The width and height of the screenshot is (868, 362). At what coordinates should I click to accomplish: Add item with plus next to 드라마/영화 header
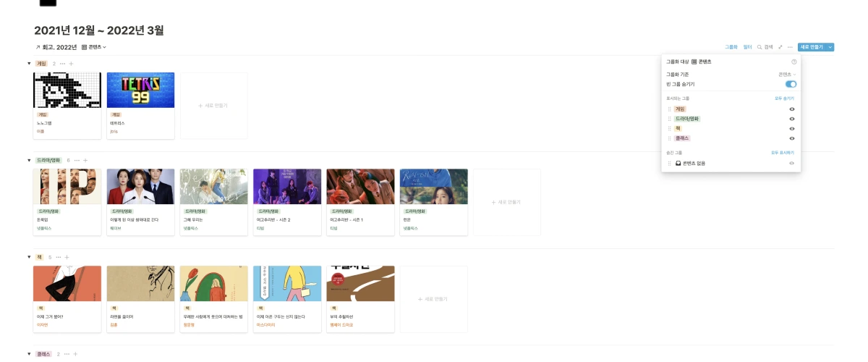(85, 160)
